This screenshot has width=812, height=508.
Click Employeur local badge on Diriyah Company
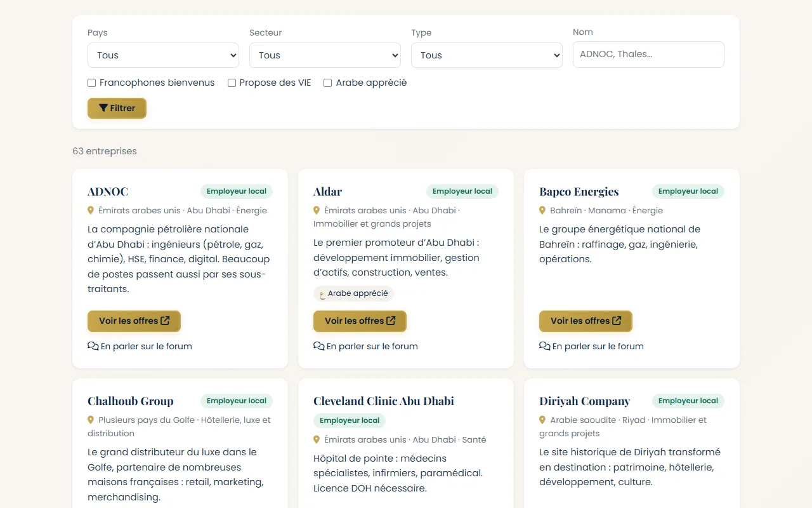pos(688,401)
